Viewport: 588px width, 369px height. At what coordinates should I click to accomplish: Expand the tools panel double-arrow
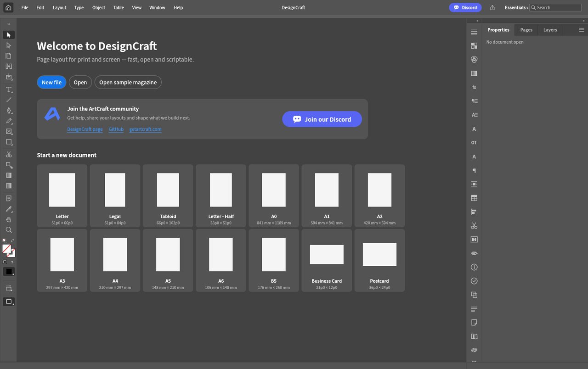(x=9, y=24)
